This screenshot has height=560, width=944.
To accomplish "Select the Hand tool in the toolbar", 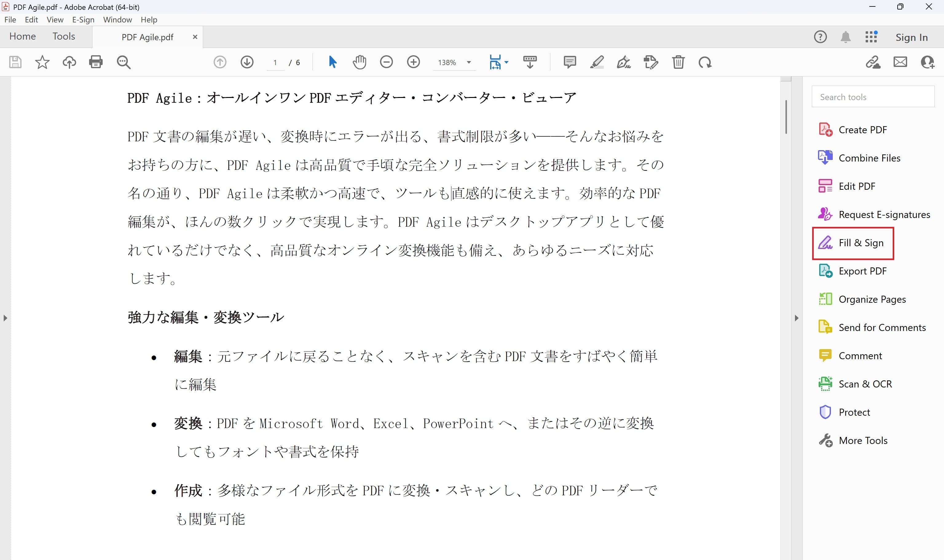I will 359,62.
